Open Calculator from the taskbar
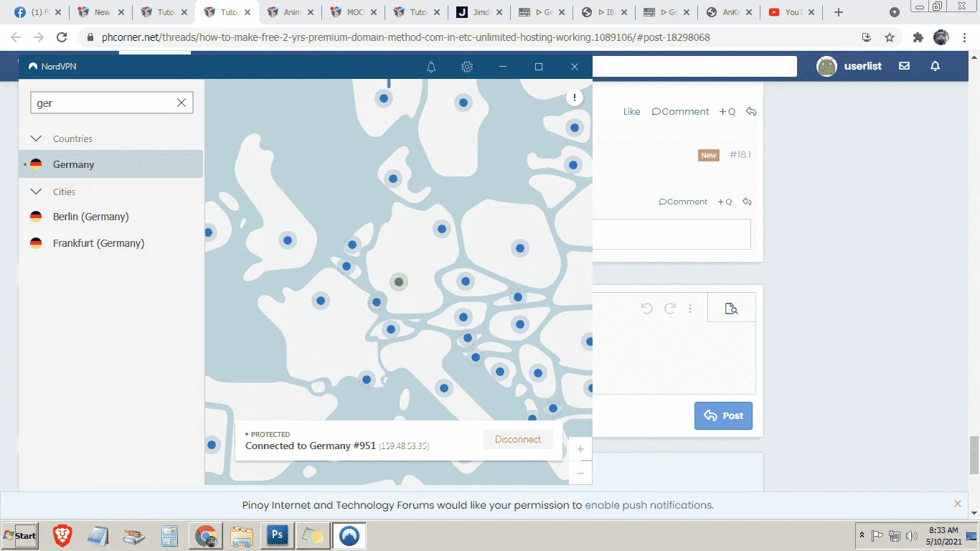This screenshot has width=980, height=551. coord(169,535)
